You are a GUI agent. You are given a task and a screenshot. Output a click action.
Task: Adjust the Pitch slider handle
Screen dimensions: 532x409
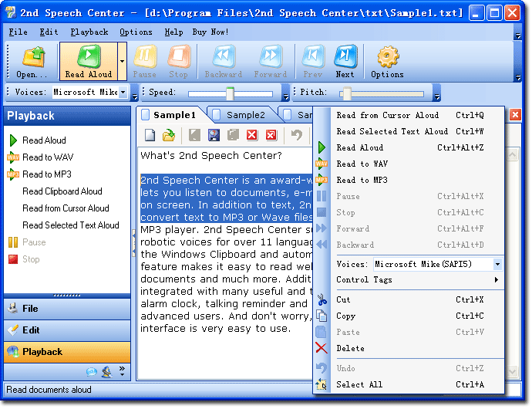coord(347,93)
